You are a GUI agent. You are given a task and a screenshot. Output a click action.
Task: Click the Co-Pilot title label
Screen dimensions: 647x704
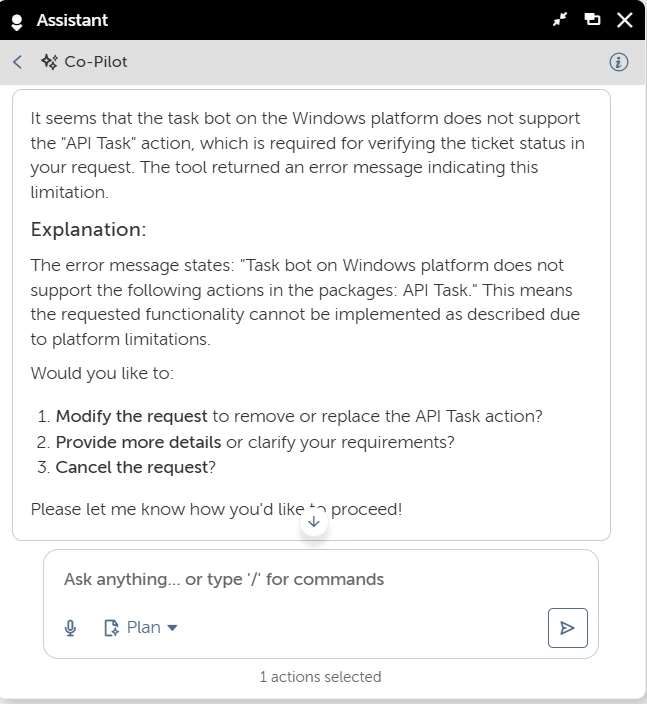(96, 62)
